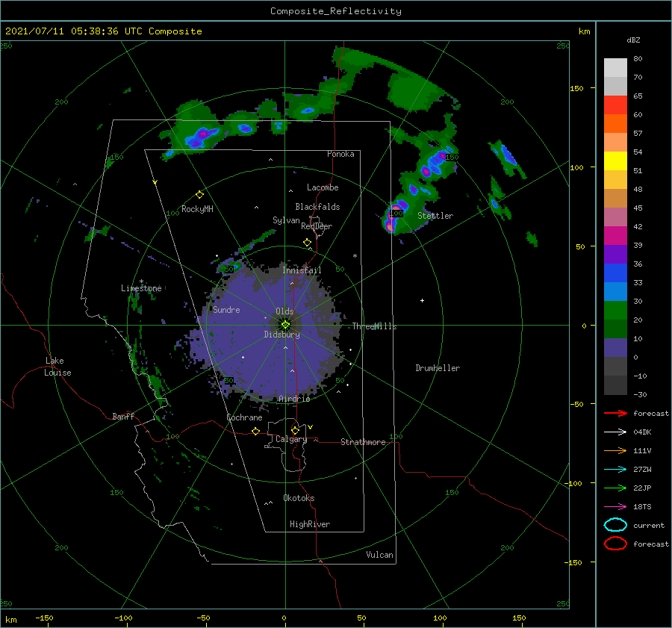Click the Limestone label

(x=141, y=288)
